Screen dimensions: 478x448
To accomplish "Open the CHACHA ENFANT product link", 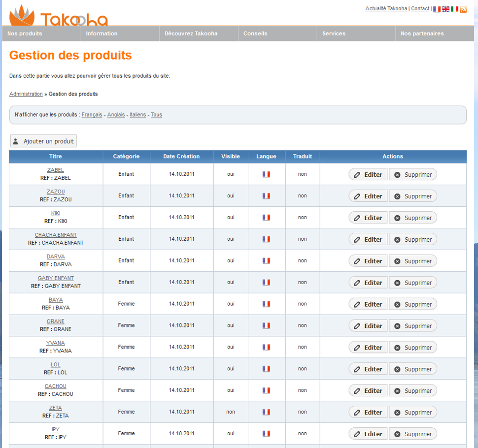I will click(56, 235).
